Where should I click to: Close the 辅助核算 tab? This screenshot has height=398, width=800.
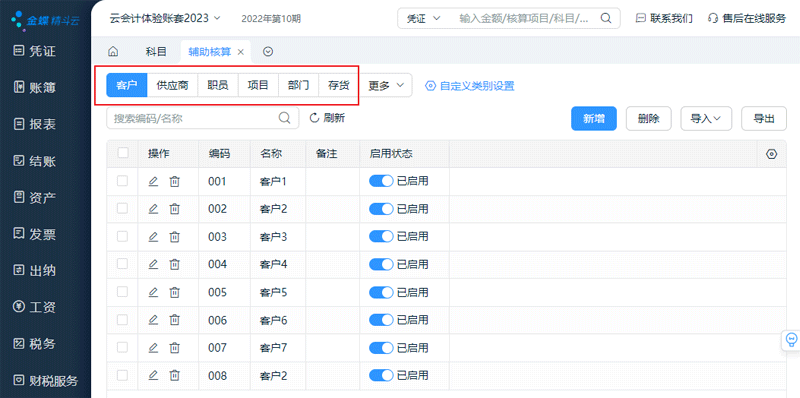point(241,52)
